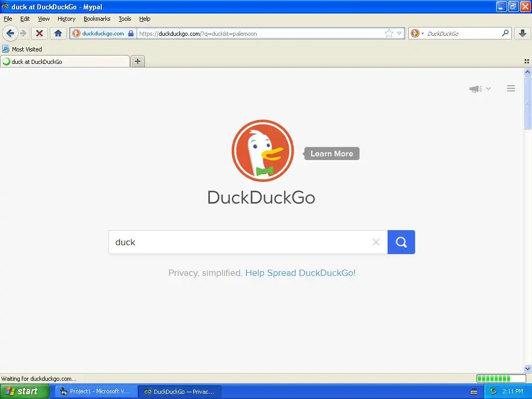The width and height of the screenshot is (532, 399).
Task: Click the forward arrow navigation button
Action: [23, 33]
